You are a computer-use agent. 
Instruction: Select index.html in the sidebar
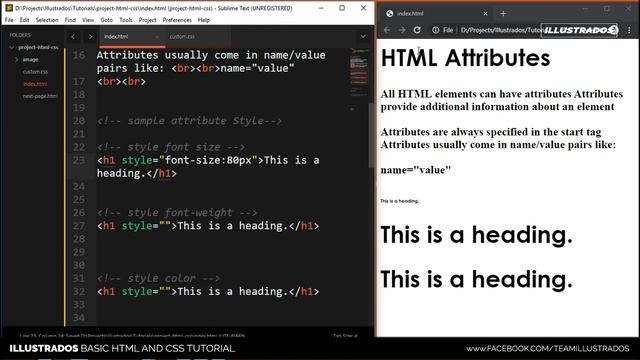35,84
